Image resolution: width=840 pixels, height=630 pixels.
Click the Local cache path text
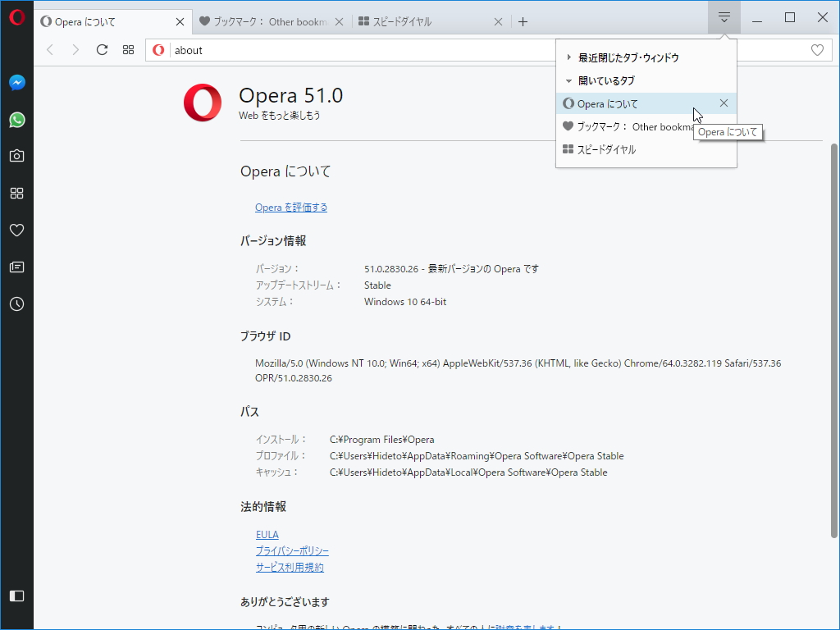pyautogui.click(x=468, y=472)
